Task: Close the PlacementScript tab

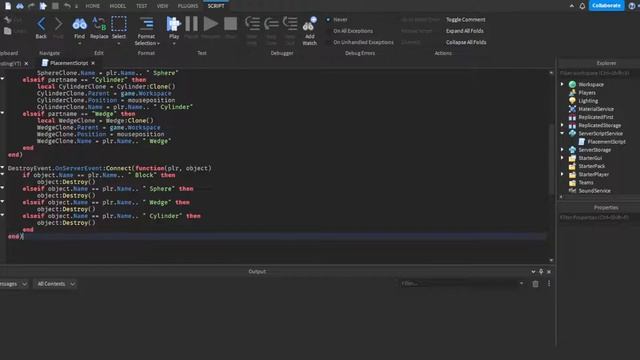Action: [x=93, y=63]
